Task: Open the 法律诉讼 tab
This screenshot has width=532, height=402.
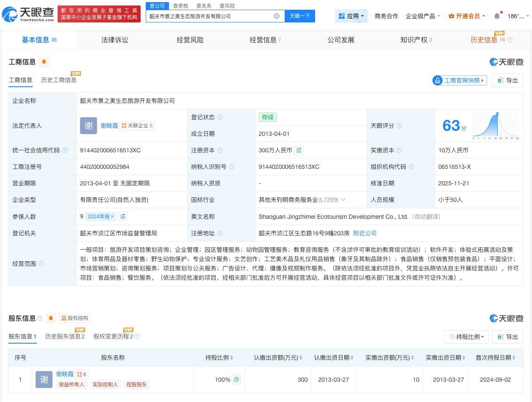Action: [x=114, y=40]
